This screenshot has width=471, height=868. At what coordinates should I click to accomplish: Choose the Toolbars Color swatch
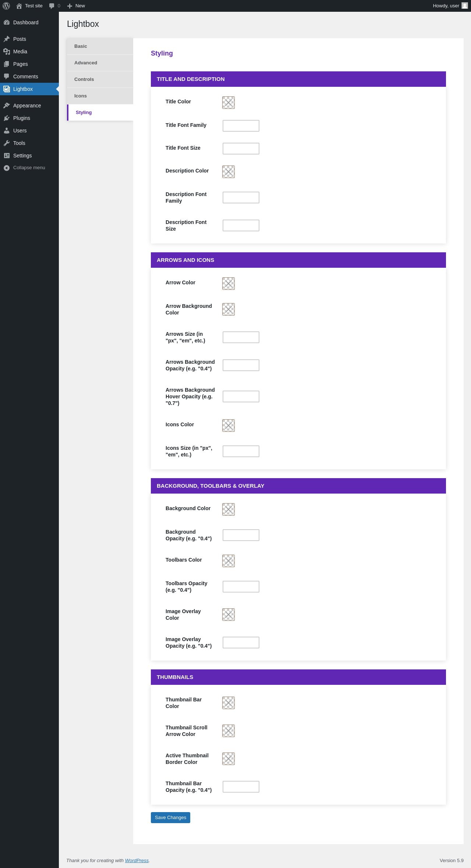pos(229,561)
